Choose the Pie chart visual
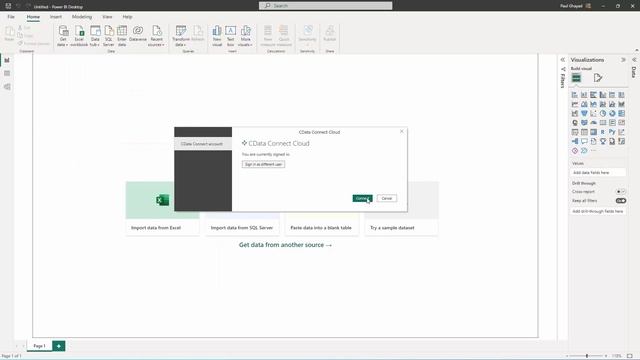 [603, 113]
